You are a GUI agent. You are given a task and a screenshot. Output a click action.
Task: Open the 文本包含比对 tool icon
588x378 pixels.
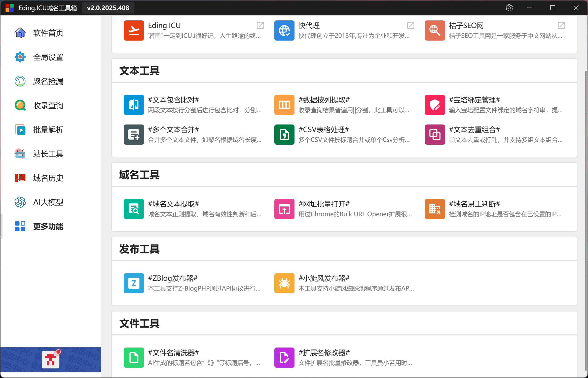(134, 105)
